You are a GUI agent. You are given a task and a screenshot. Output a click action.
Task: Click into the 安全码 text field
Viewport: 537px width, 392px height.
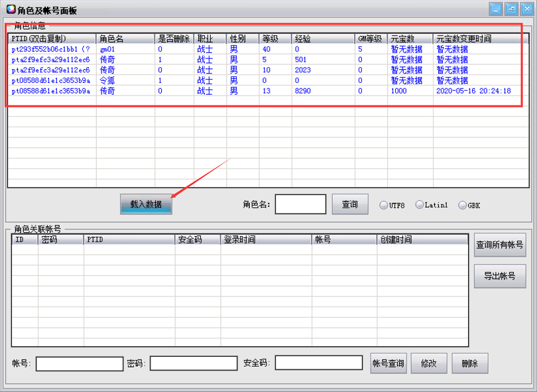click(x=318, y=363)
